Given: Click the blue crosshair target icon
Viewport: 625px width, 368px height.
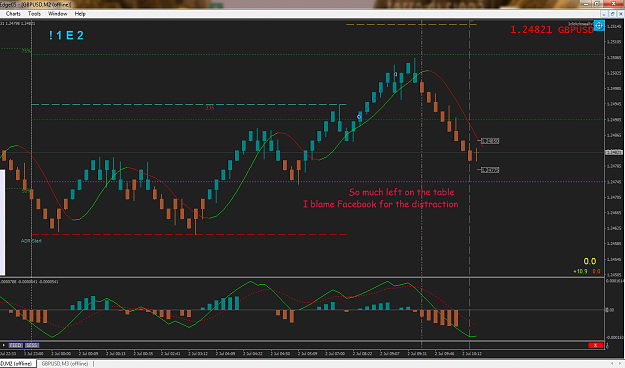Looking at the screenshot, I should click(x=599, y=26).
